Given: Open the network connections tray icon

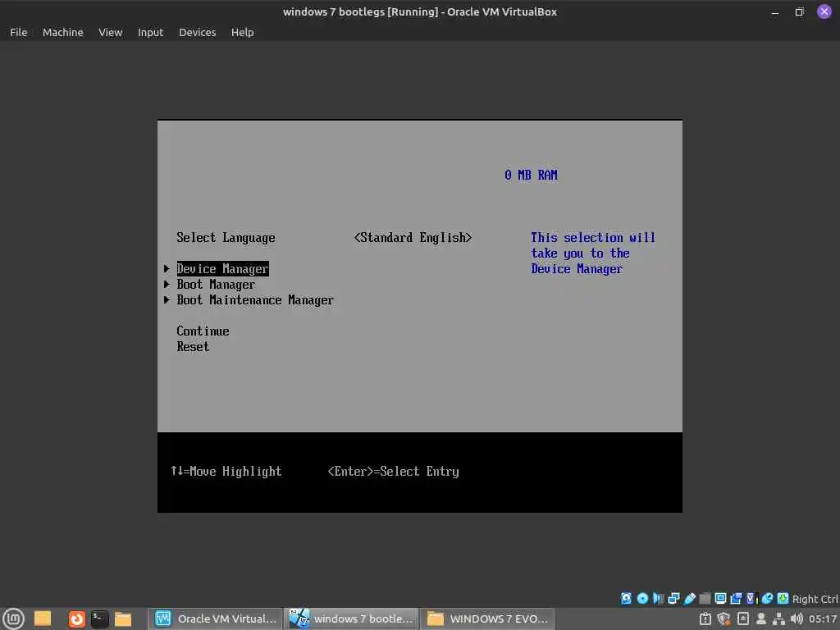Looking at the screenshot, I should click(779, 619).
